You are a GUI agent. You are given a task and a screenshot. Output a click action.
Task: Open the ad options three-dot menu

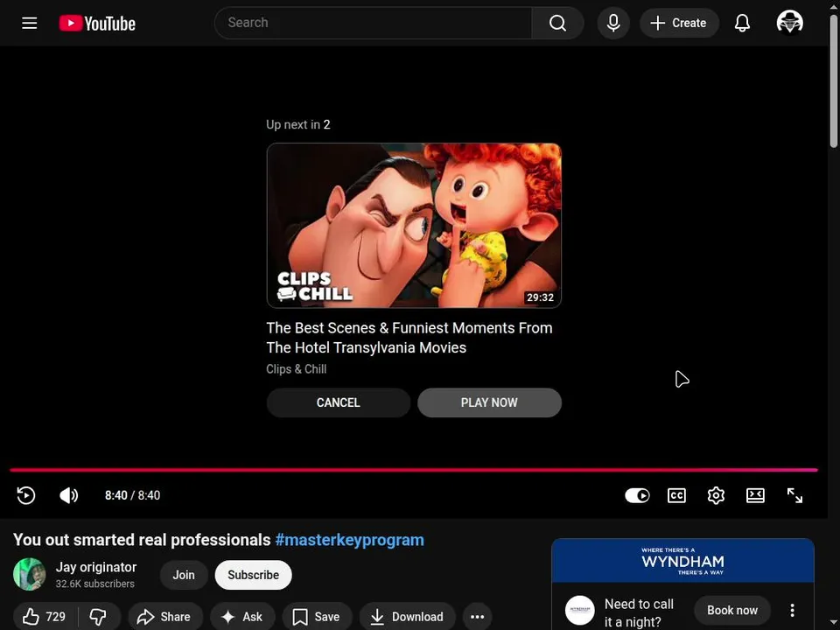793,610
